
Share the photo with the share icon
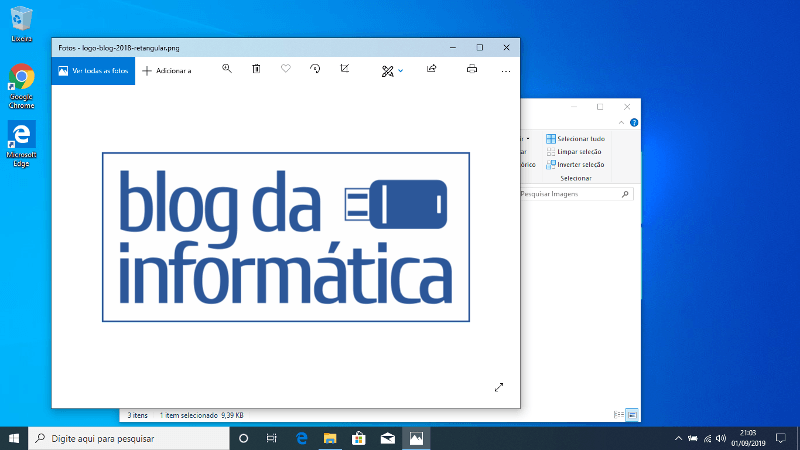pos(432,68)
